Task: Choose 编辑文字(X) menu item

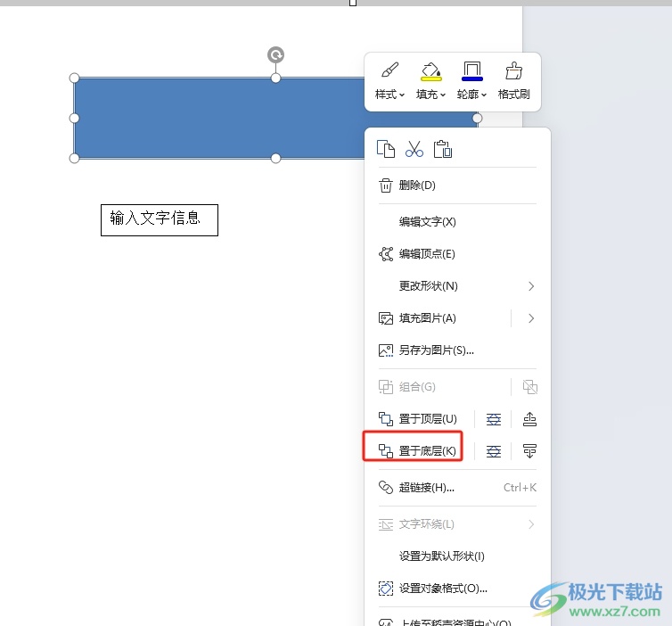Action: point(457,222)
